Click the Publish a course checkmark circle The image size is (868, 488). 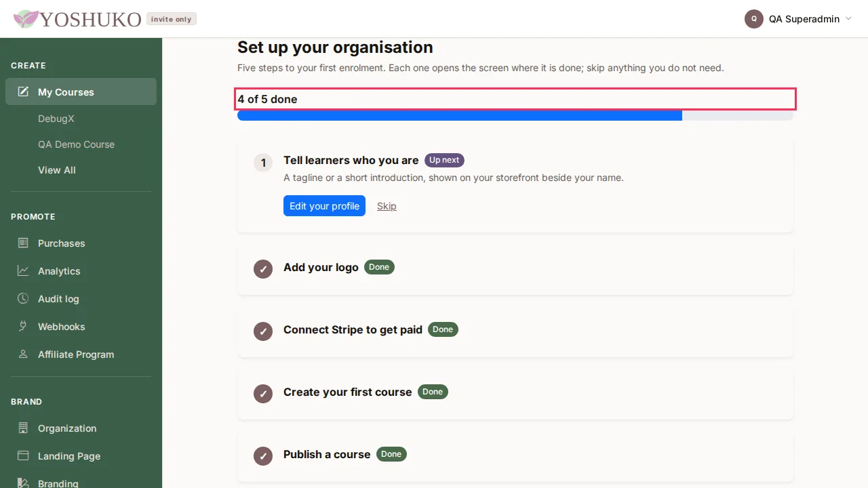click(263, 456)
